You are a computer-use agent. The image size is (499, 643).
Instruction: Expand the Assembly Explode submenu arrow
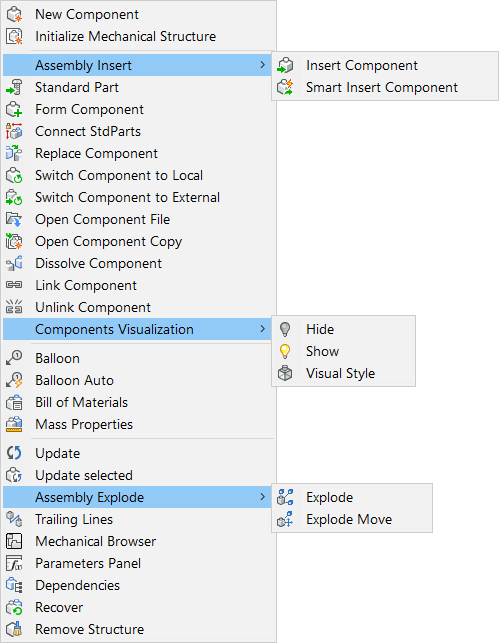[263, 497]
